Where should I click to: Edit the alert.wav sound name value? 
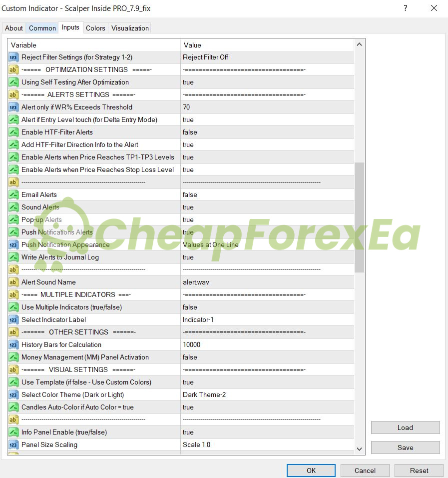[267, 282]
